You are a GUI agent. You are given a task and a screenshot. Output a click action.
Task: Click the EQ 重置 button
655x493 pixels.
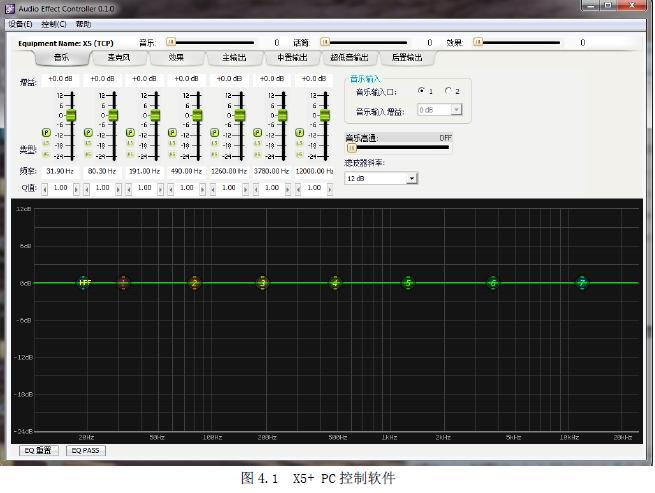[x=38, y=450]
